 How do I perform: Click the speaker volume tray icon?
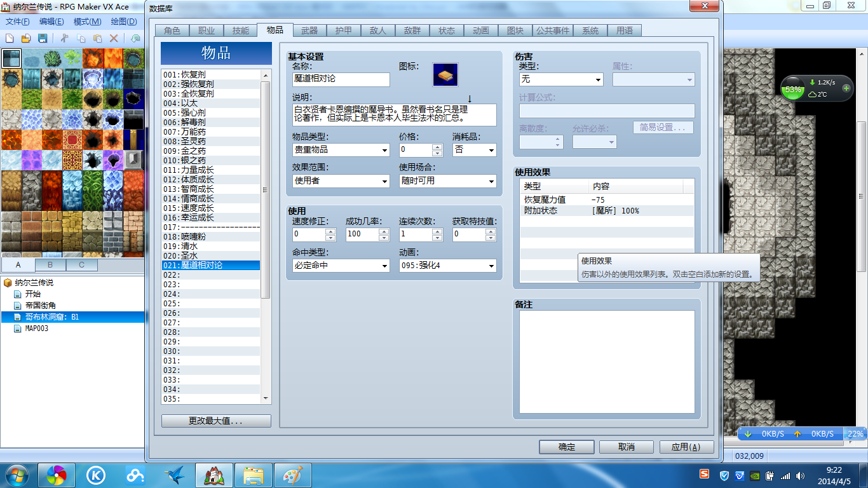click(x=801, y=475)
